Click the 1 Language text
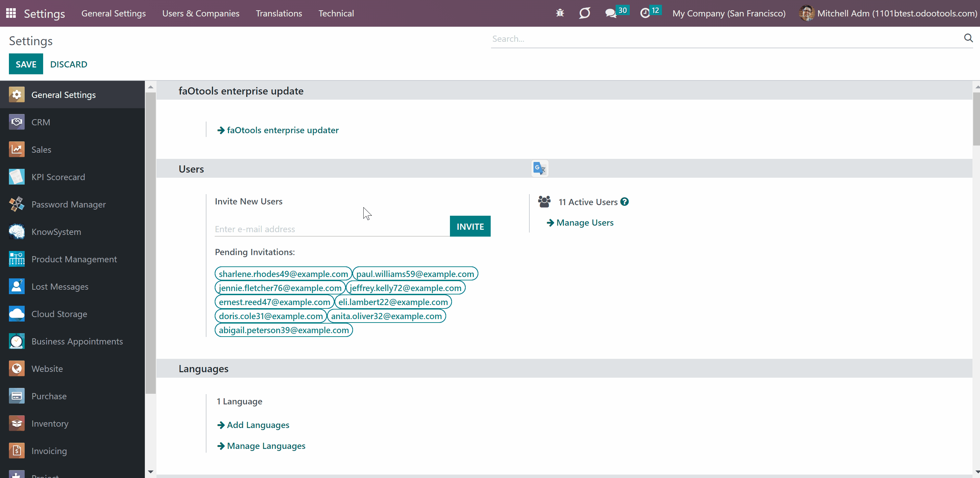Screen dimensions: 980x478 [x=239, y=401]
